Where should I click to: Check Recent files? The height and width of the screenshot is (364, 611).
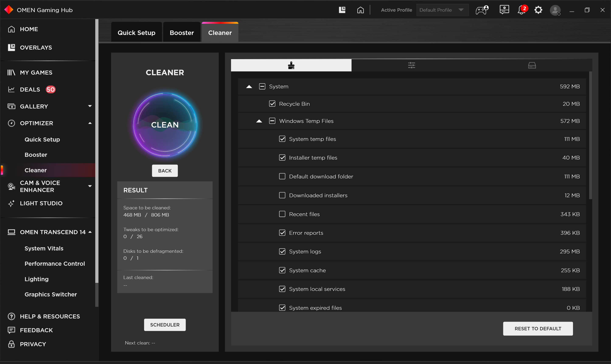tap(282, 214)
